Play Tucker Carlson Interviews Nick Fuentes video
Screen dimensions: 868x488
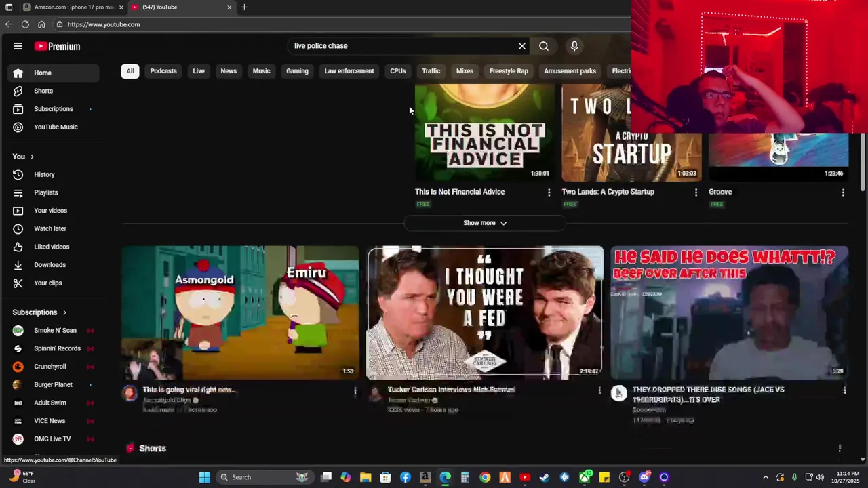coord(485,312)
